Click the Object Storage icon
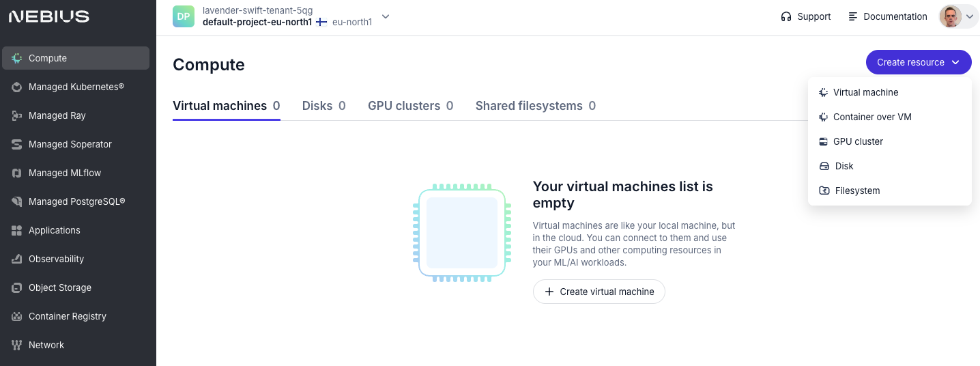The image size is (980, 366). click(17, 287)
